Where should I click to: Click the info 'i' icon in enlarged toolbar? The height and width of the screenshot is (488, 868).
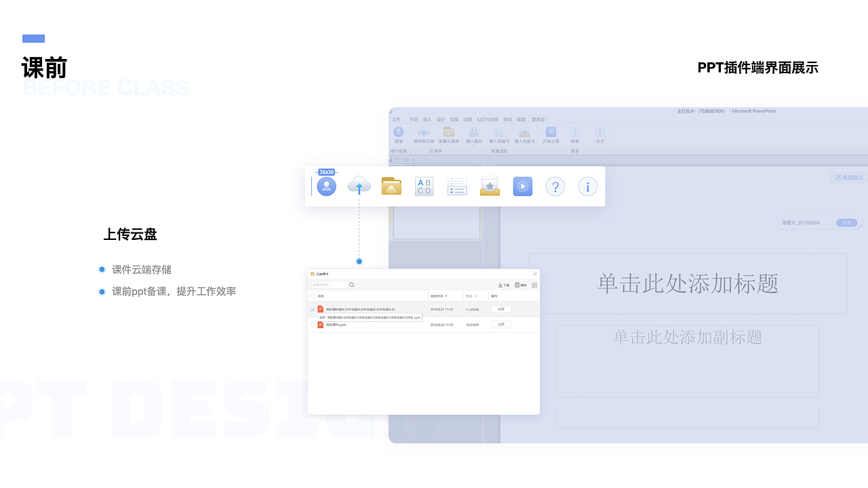(587, 186)
